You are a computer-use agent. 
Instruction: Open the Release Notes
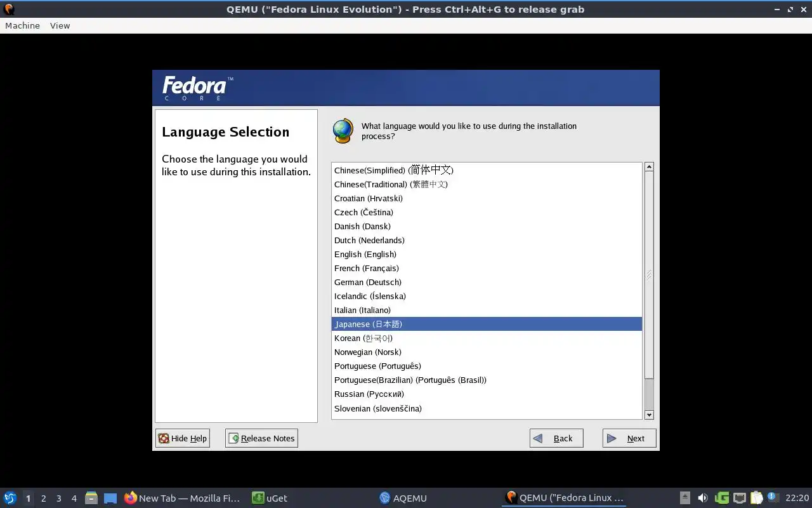[x=261, y=438]
